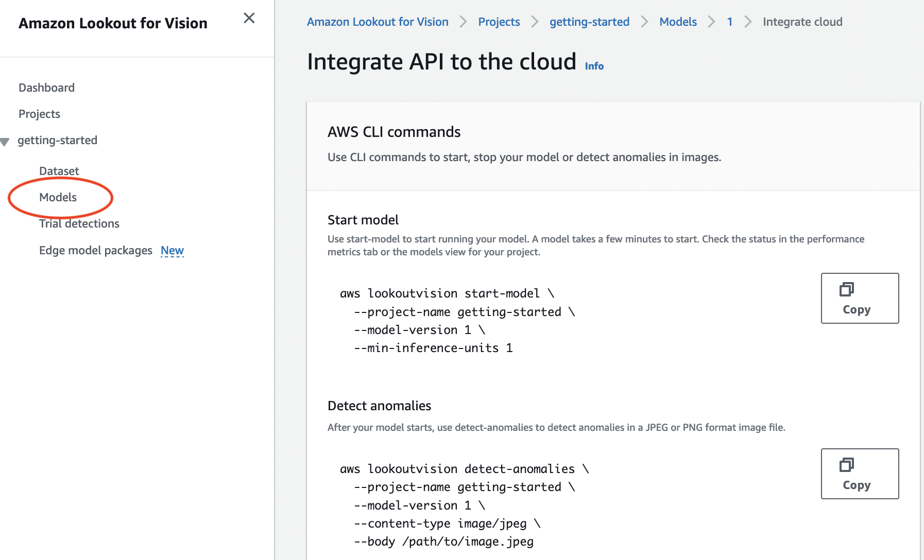The height and width of the screenshot is (560, 924).
Task: Go to Amazon Lookout for Vision breadcrumb
Action: click(x=378, y=22)
